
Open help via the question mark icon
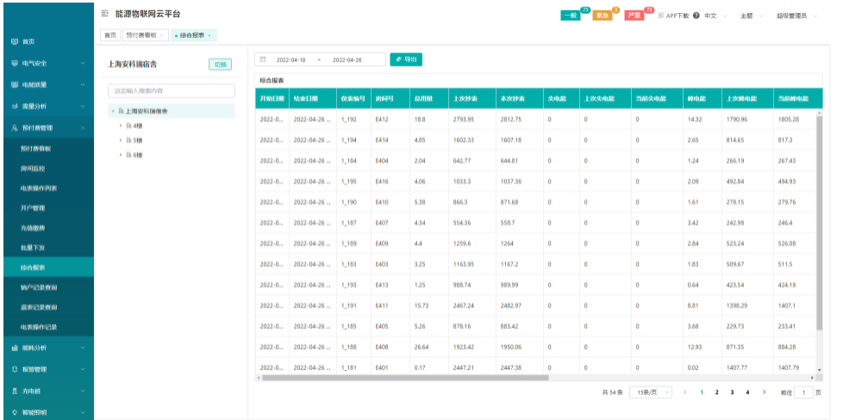[x=696, y=16]
